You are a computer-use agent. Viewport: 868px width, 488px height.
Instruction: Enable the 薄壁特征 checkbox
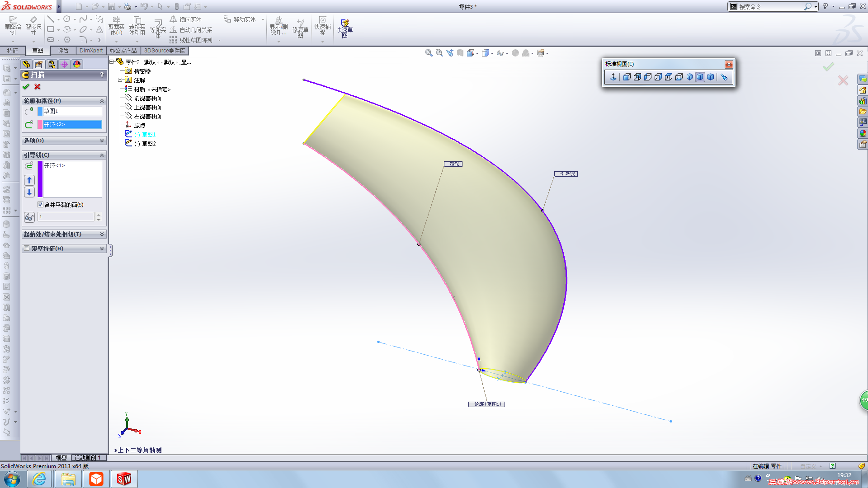coord(27,249)
